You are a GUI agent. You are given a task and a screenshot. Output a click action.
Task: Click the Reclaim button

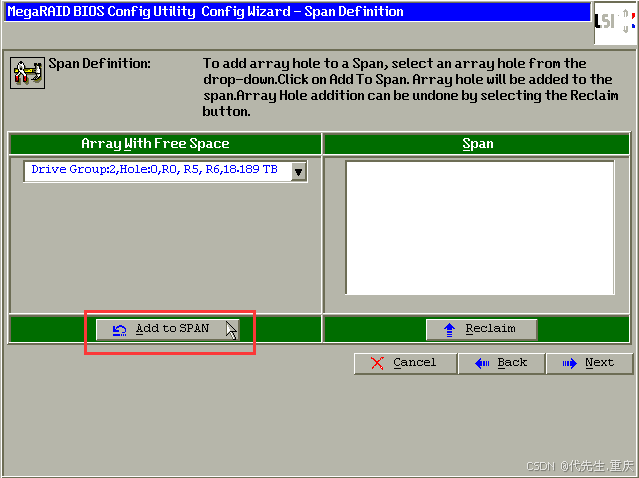(481, 329)
